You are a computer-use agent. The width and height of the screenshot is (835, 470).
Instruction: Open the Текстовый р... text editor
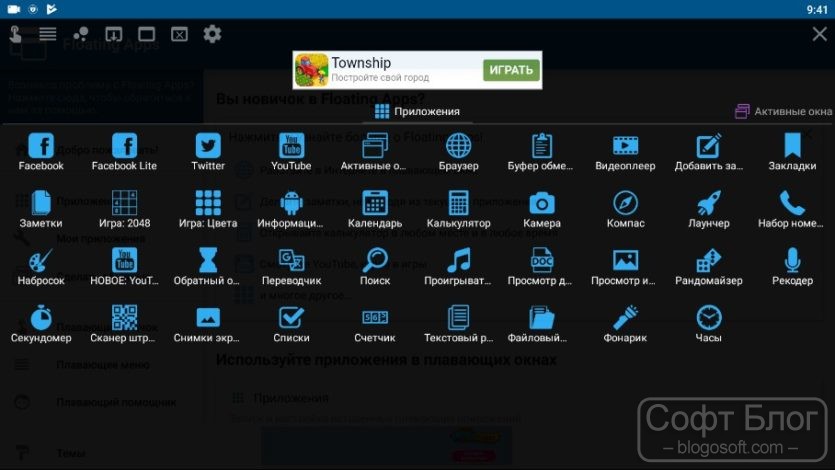[459, 324]
